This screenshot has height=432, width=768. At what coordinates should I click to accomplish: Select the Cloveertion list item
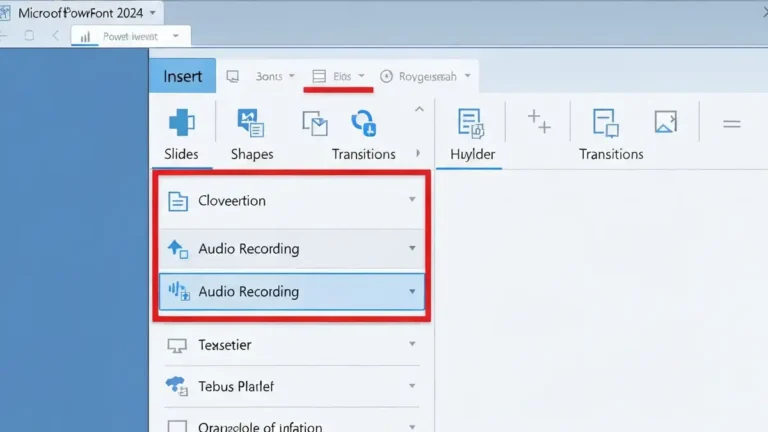pyautogui.click(x=291, y=201)
